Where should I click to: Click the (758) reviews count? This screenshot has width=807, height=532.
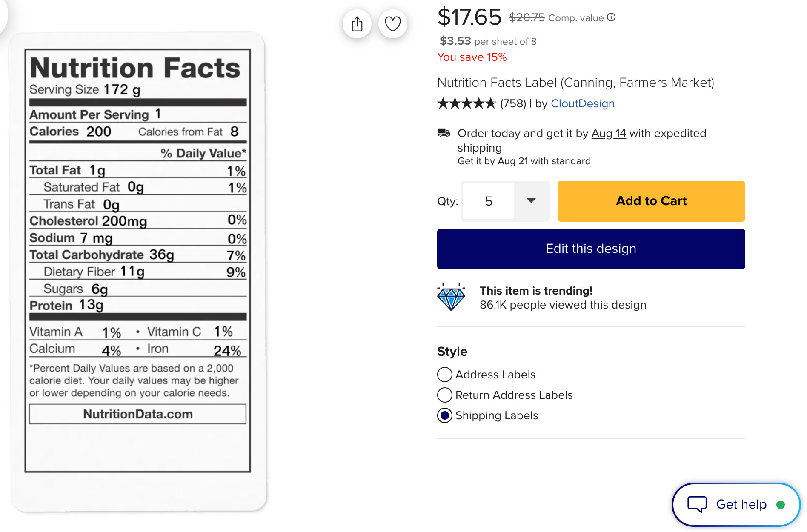[x=513, y=103]
